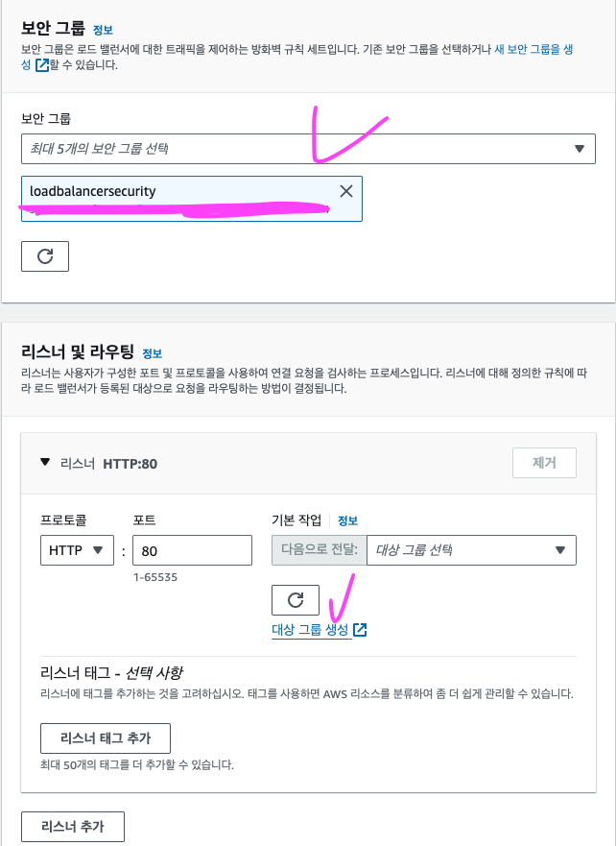Screen dimensions: 616x846
Task: Click the 리스너 태그 추가 button
Action: click(x=106, y=738)
